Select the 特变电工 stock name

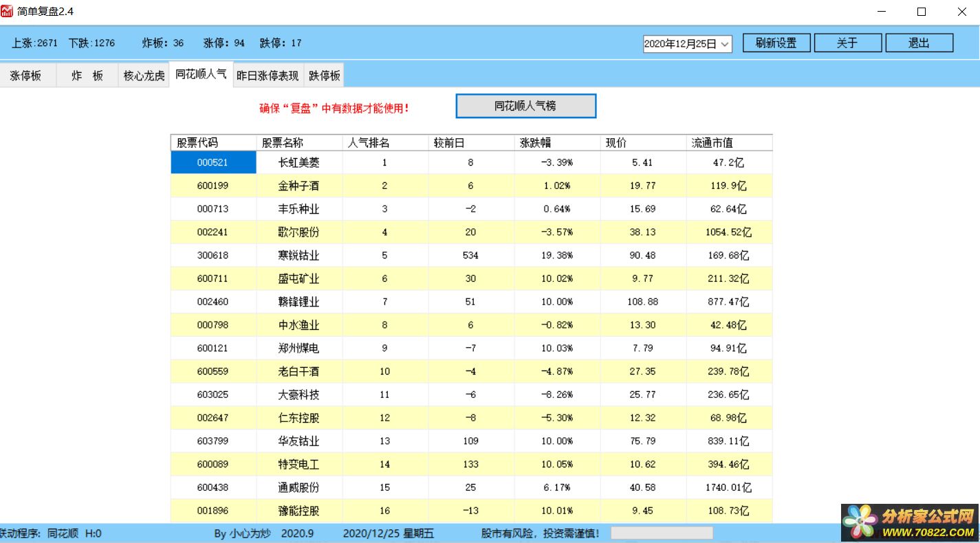pos(299,465)
